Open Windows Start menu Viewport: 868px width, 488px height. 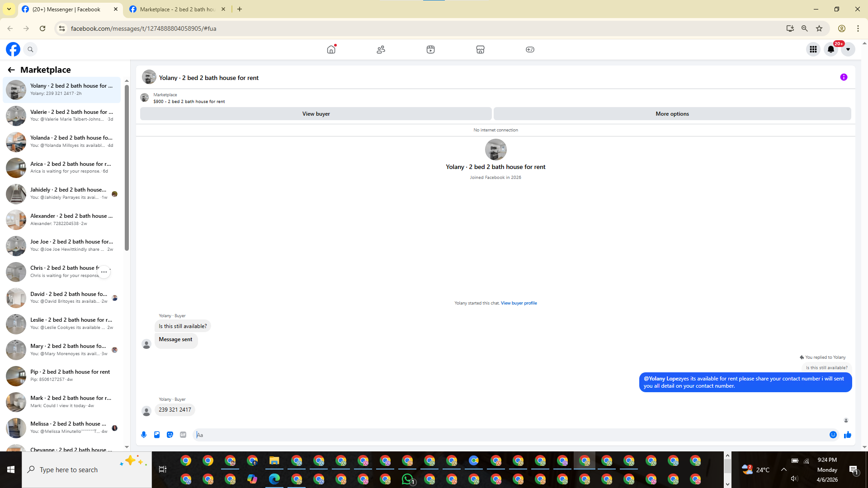(x=11, y=469)
